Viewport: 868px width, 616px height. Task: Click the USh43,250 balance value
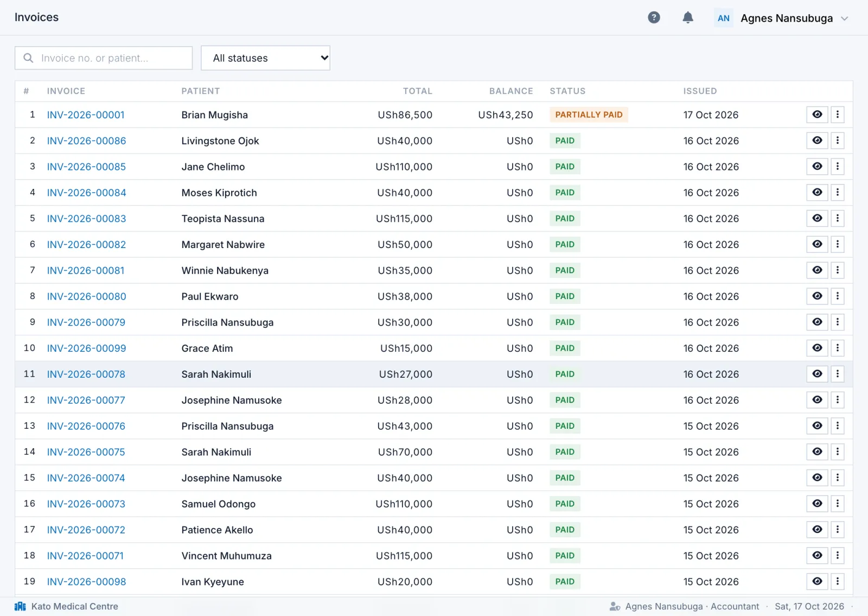click(506, 115)
